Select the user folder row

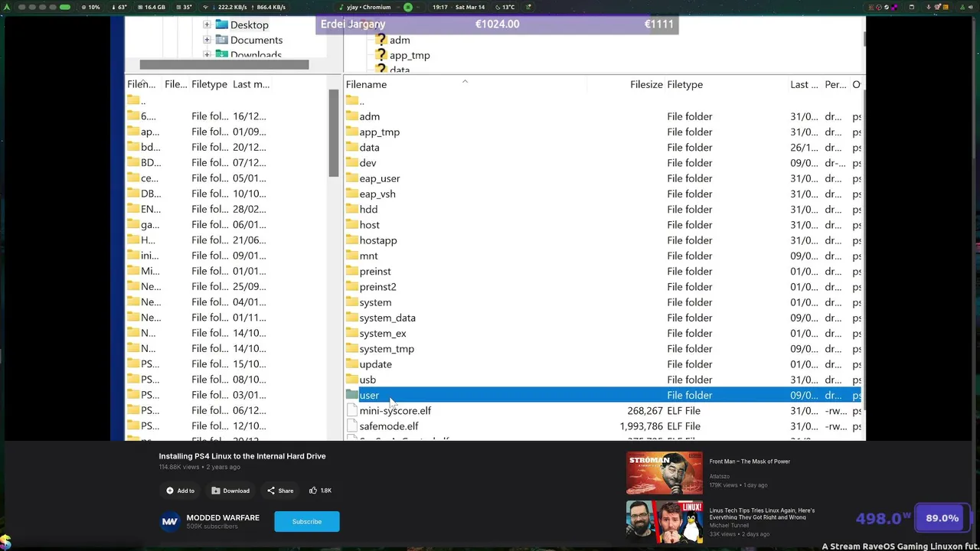pyautogui.click(x=603, y=395)
